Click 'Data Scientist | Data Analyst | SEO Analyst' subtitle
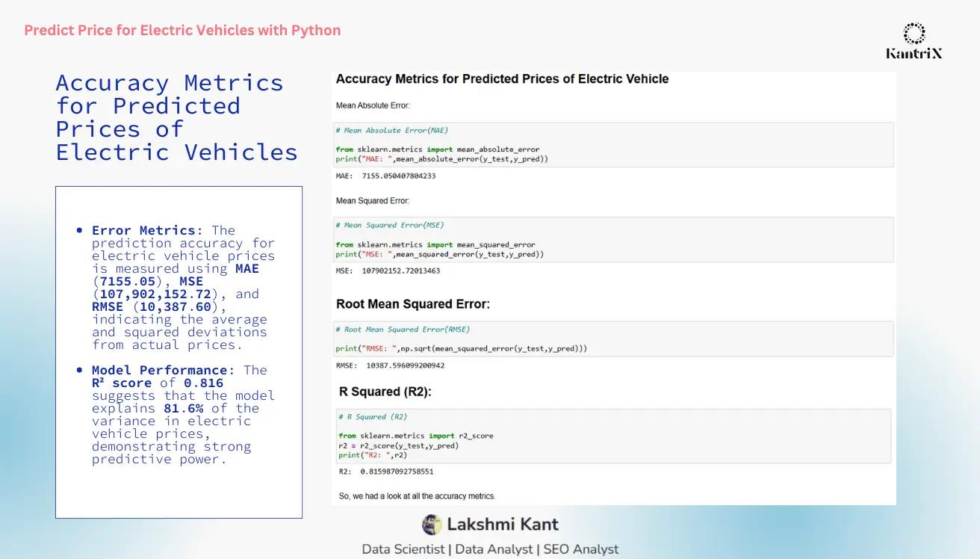980x559 pixels. tap(490, 549)
